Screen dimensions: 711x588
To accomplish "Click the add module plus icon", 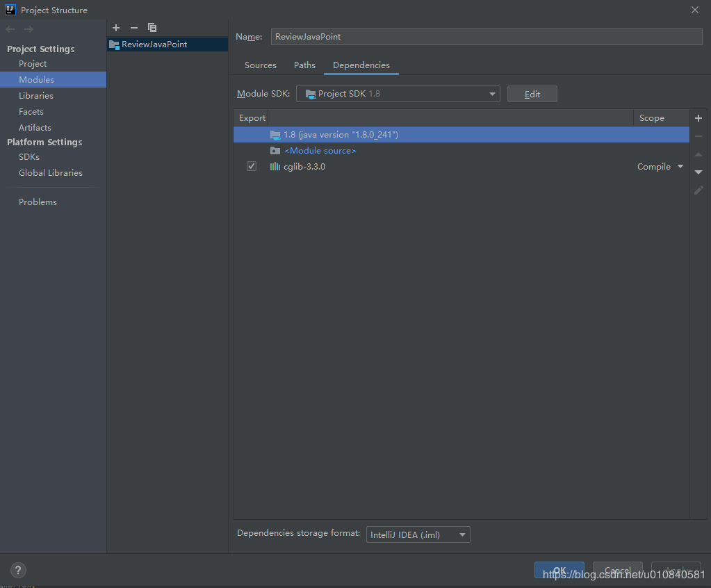I will (x=116, y=28).
